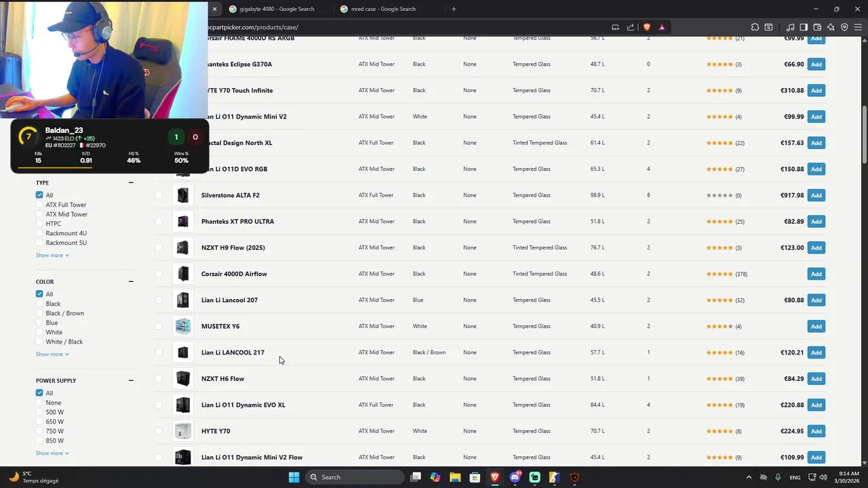Open Discord from the taskbar
868x488 pixels.
515,477
